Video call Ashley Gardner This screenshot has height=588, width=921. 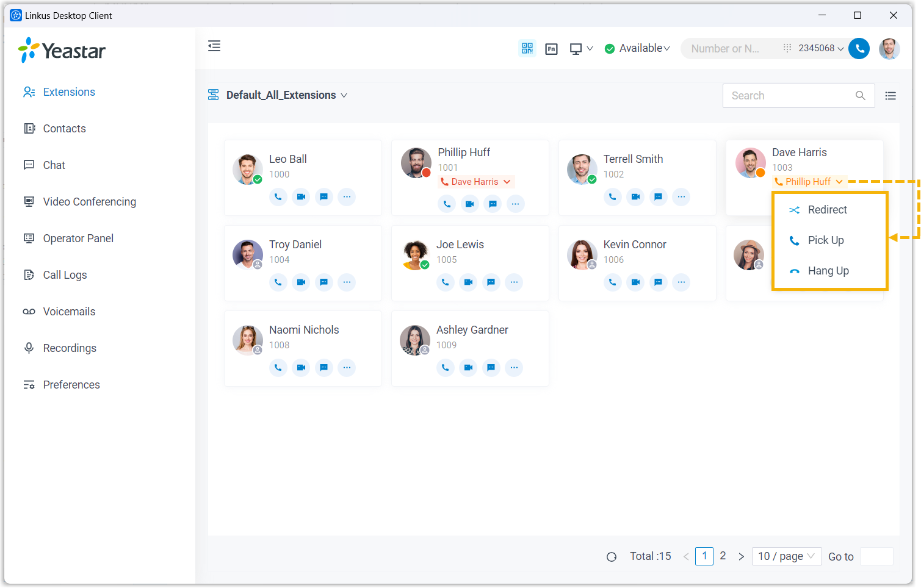click(x=468, y=368)
